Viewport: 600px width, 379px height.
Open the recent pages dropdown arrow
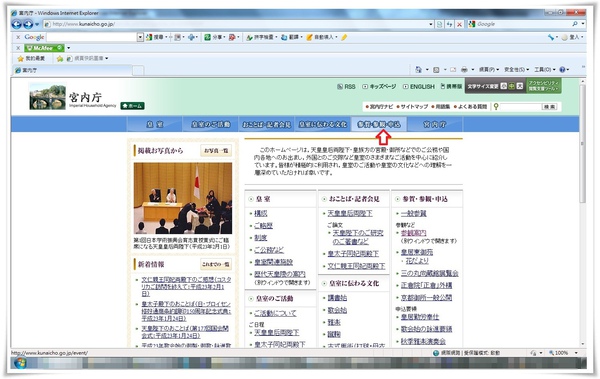click(x=37, y=25)
